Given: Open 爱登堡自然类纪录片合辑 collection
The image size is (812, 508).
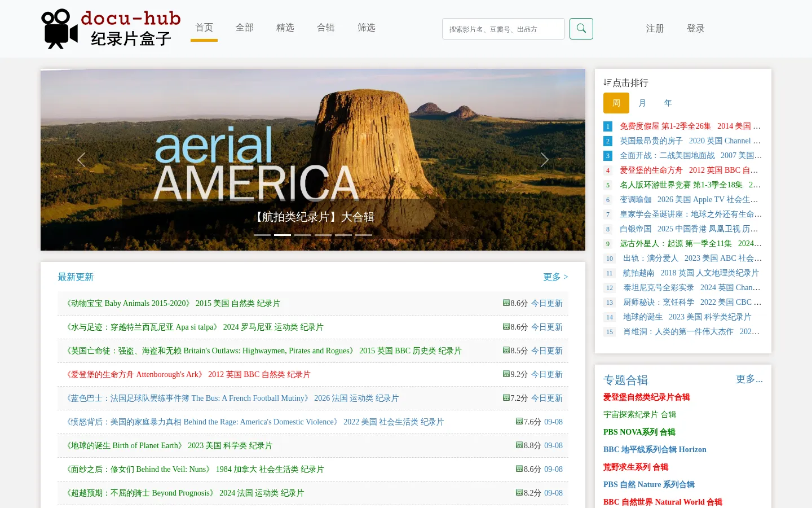Looking at the screenshot, I should tap(647, 397).
